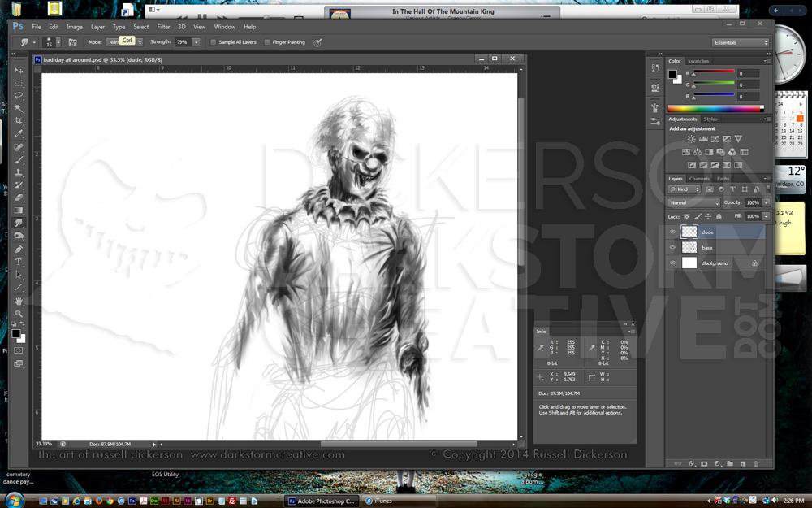This screenshot has height=508, width=812.
Task: Select the Path Selection tool
Action: click(19, 275)
